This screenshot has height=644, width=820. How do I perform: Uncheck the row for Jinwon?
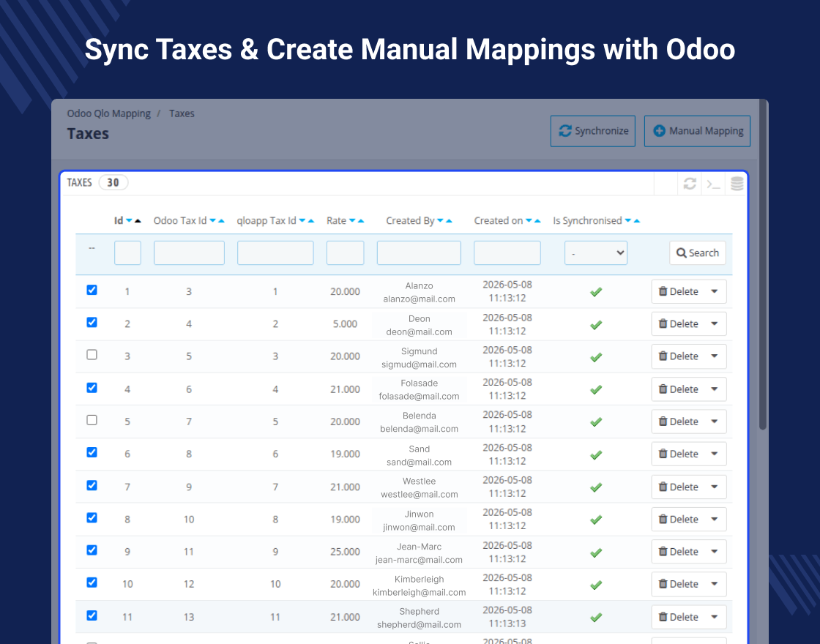(92, 517)
